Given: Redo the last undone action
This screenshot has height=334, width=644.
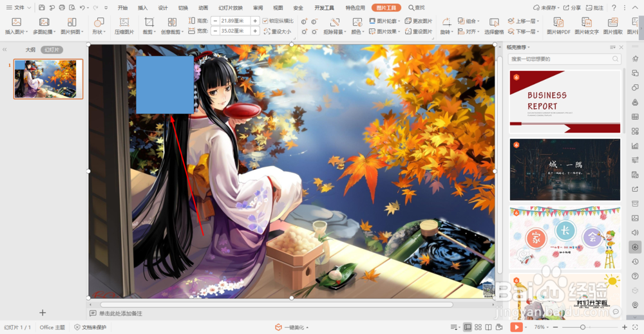Looking at the screenshot, I should 96,7.
